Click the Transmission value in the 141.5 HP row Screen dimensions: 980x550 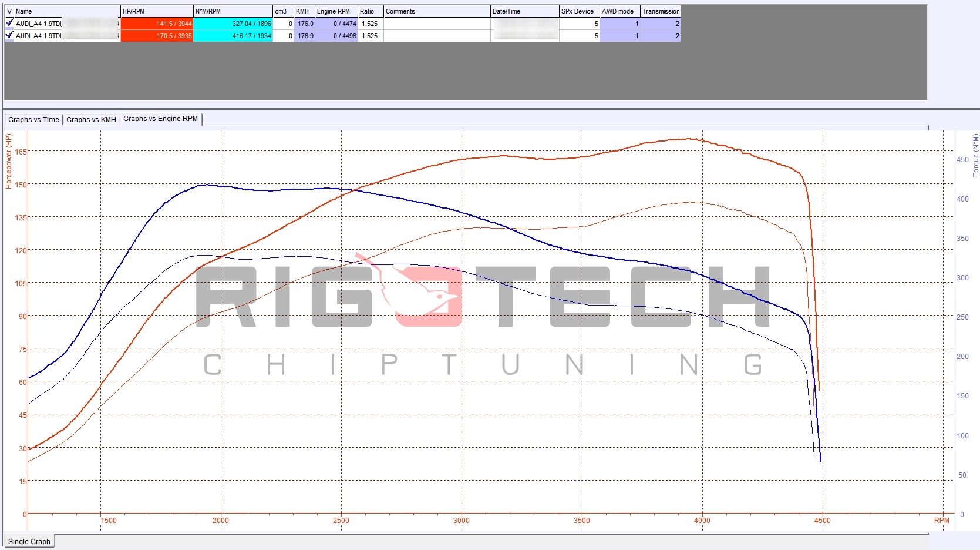(661, 24)
